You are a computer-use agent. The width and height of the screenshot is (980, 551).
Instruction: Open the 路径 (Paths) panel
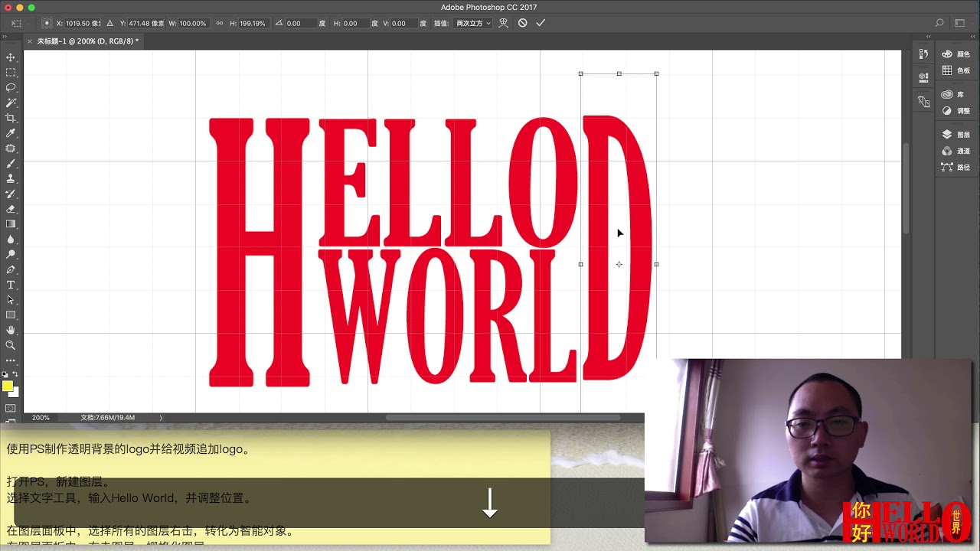pos(955,167)
